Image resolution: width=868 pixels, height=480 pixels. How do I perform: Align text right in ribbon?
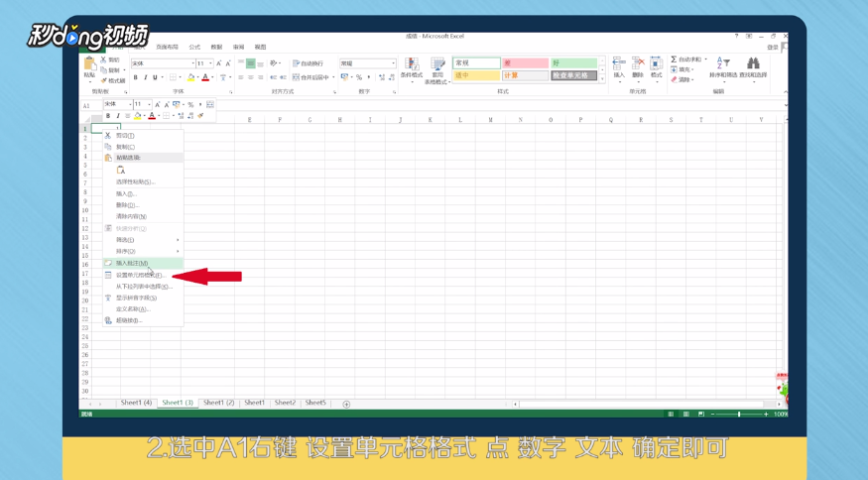pyautogui.click(x=260, y=77)
